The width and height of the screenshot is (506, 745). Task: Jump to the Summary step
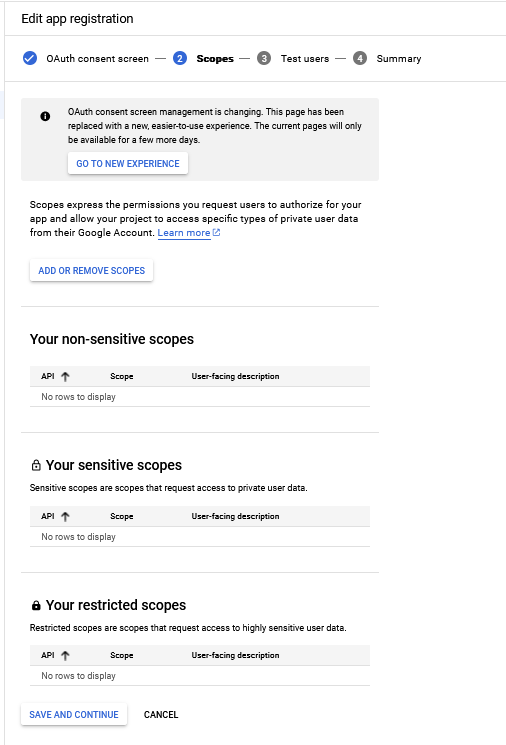point(399,58)
